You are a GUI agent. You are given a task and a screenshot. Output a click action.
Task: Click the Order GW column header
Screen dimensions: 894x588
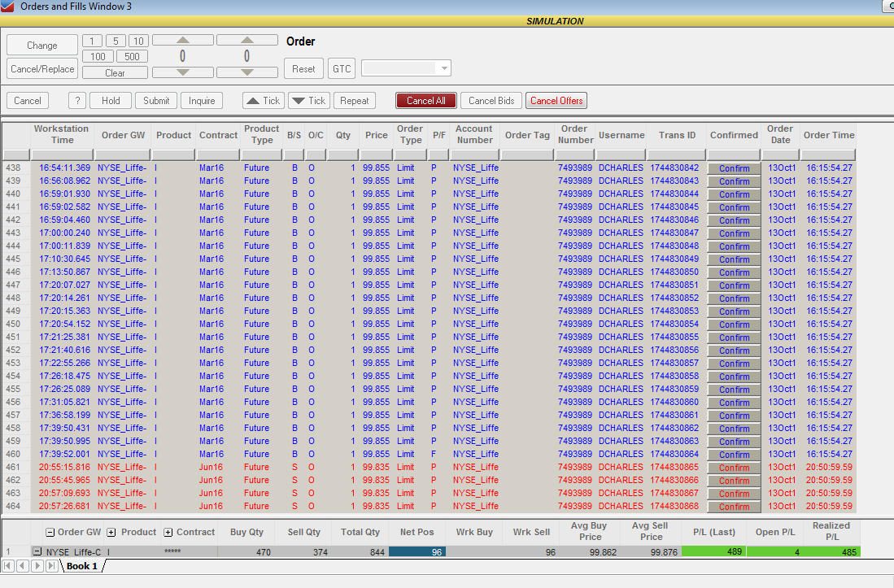(x=123, y=135)
